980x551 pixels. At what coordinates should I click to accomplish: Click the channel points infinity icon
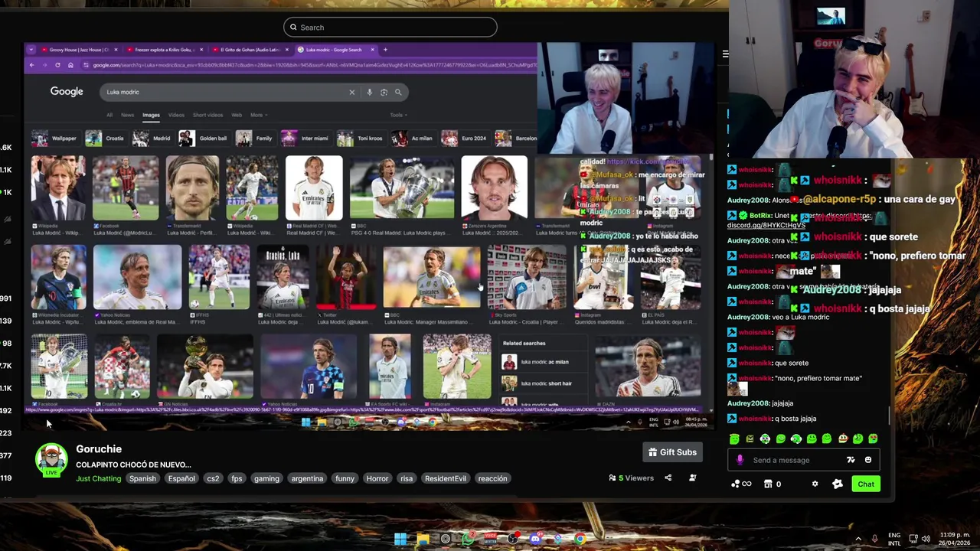click(741, 484)
